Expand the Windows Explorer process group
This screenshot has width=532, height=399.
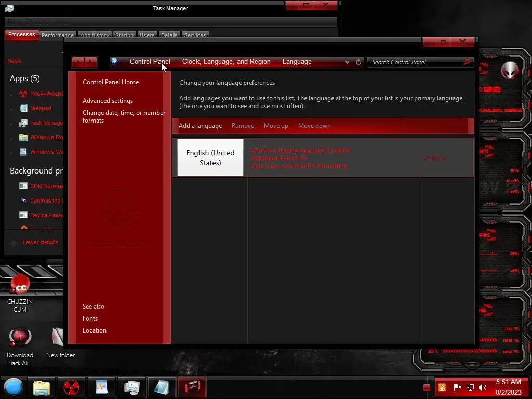point(11,138)
